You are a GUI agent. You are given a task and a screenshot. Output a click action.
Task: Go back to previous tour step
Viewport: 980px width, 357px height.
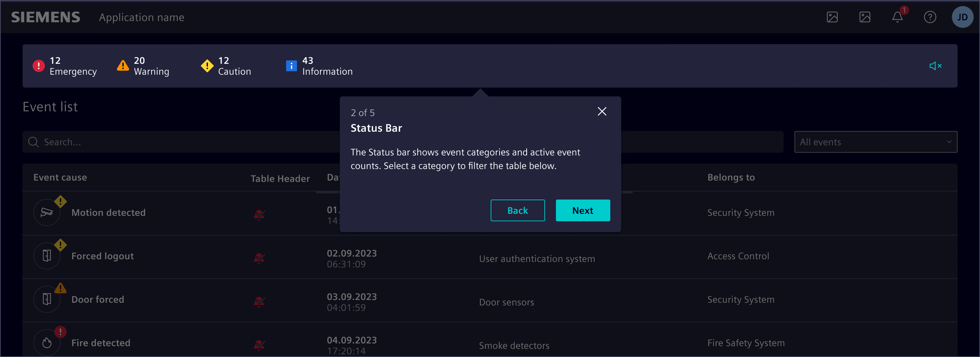coord(518,210)
